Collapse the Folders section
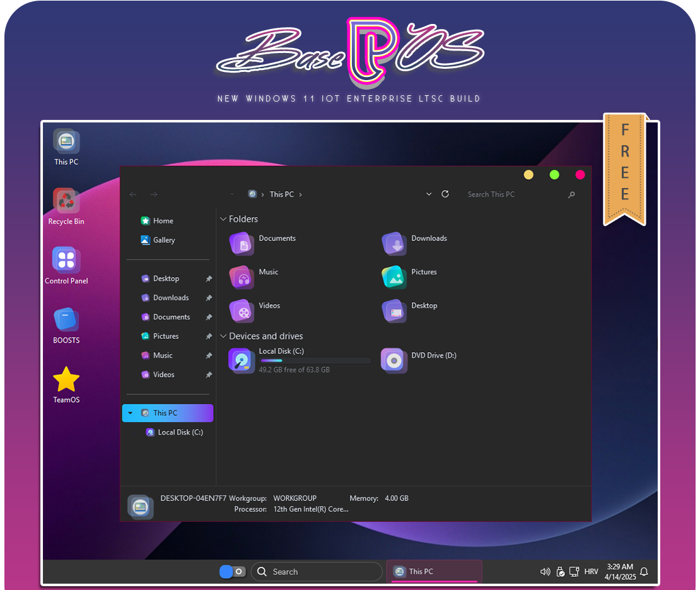The width and height of the screenshot is (700, 590). [223, 219]
